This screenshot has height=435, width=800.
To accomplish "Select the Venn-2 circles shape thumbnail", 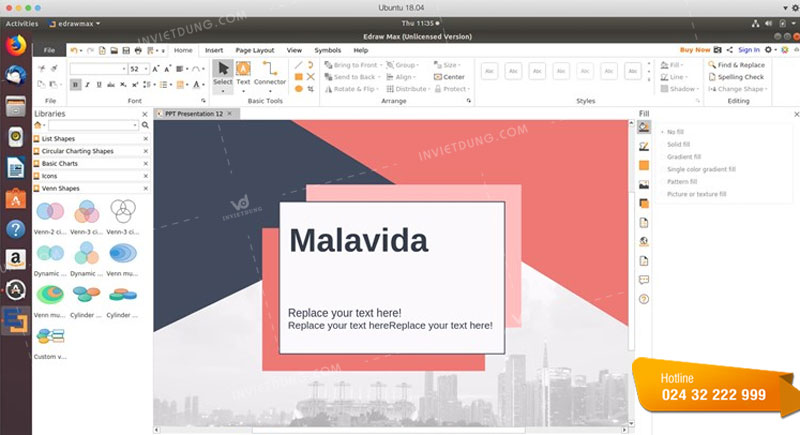I will [50, 211].
